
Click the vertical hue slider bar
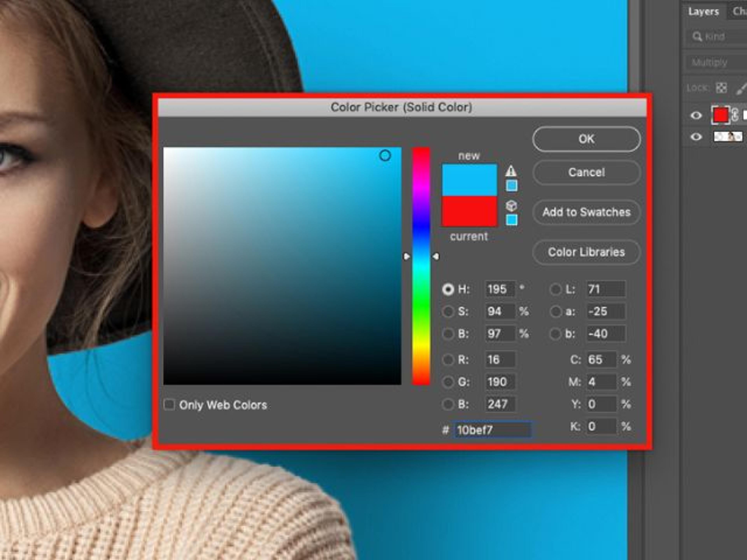coord(421,266)
